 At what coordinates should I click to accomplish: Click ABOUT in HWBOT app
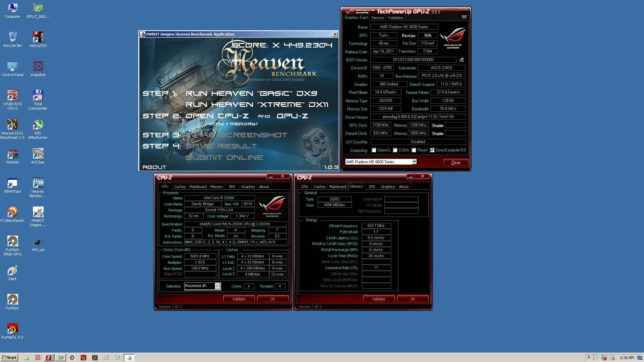154,167
